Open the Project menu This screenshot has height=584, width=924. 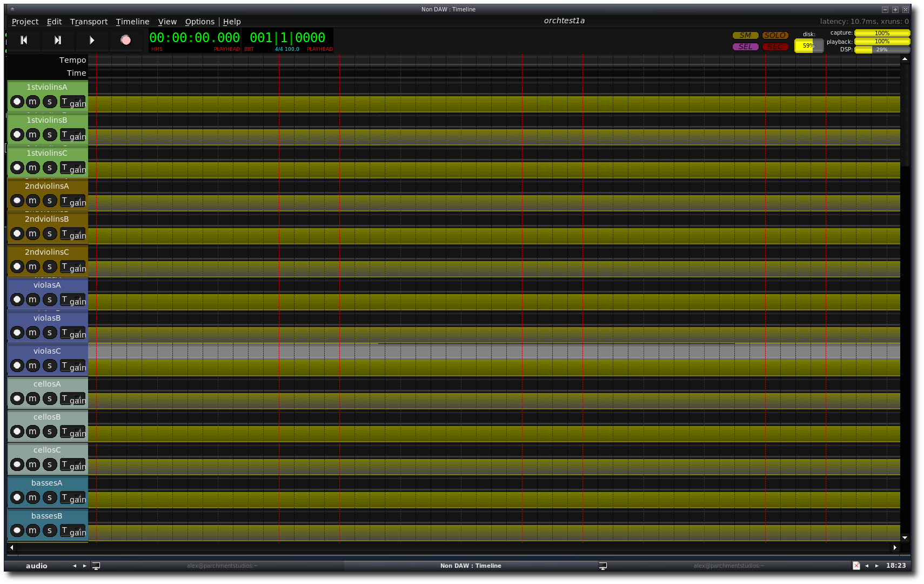coord(25,22)
